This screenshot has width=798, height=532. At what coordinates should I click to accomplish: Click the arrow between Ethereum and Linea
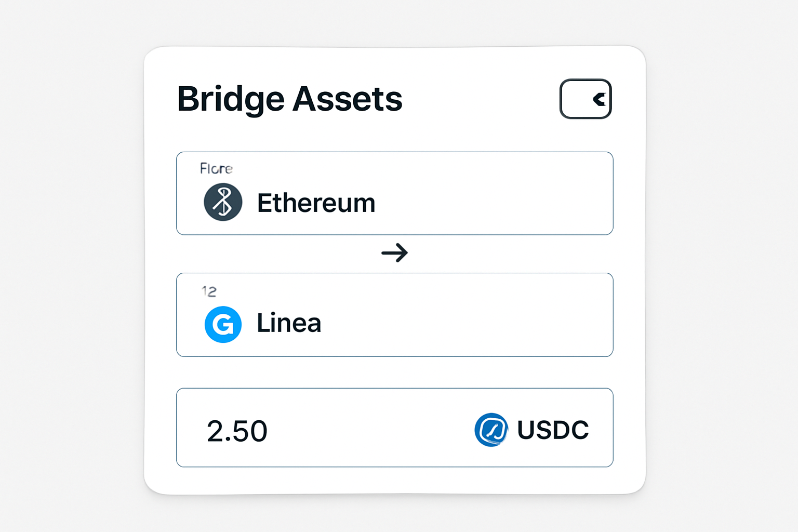point(394,253)
